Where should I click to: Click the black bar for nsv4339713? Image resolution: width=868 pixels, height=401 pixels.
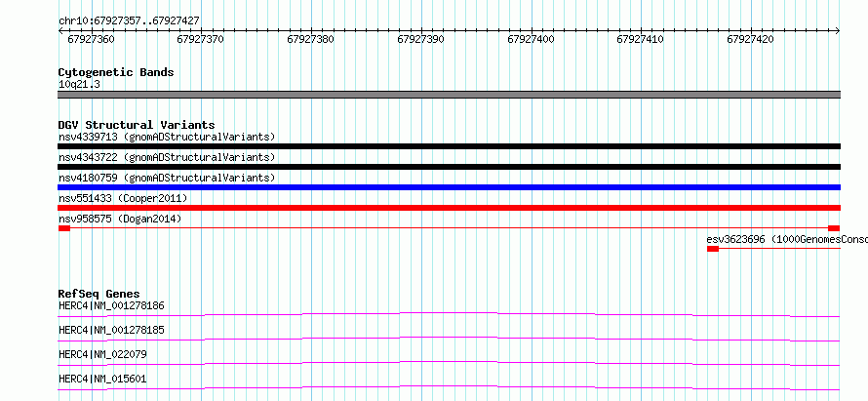coord(449,146)
